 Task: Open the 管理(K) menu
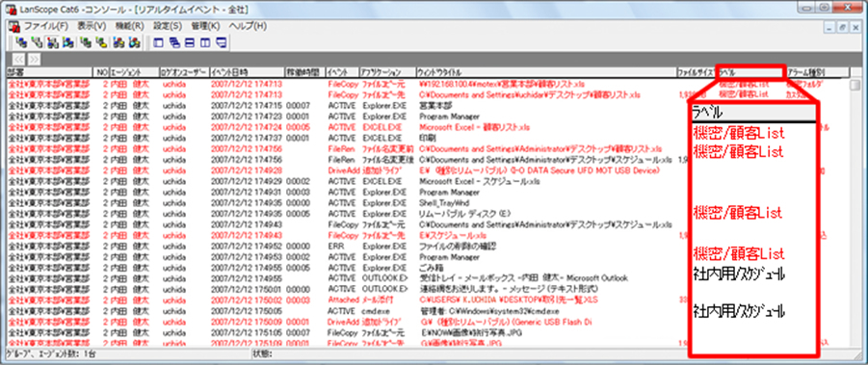(205, 26)
